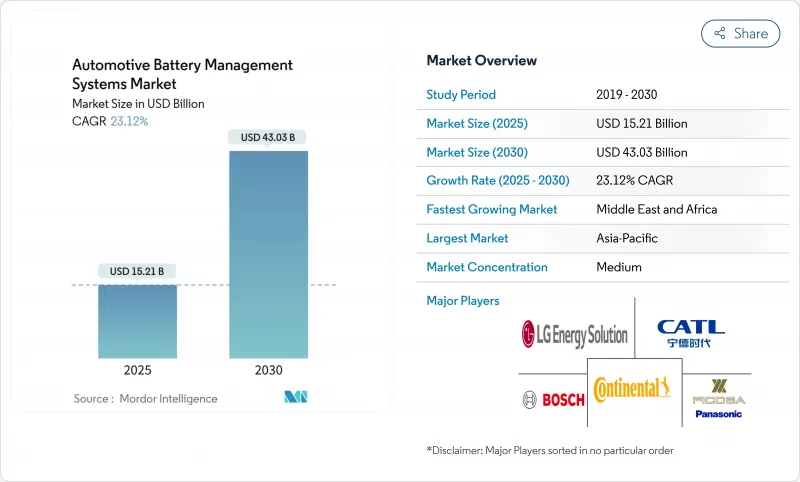Screen dimensions: 800x482
Task: Click the Major Players disclaimer text
Action: 549,450
